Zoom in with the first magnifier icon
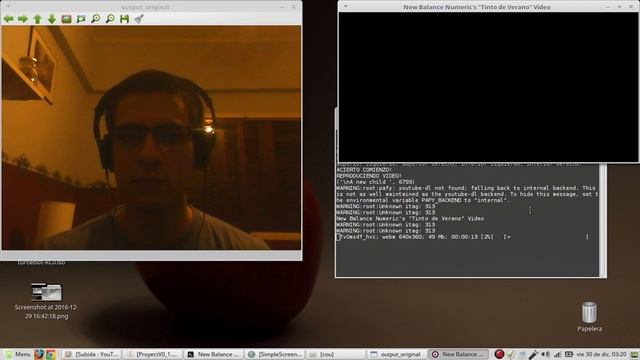The image size is (640, 360). coord(96,19)
